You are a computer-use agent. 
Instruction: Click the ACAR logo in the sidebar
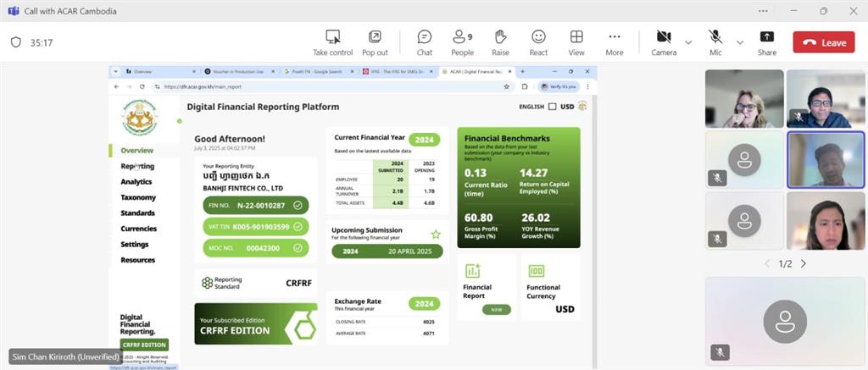pos(140,117)
